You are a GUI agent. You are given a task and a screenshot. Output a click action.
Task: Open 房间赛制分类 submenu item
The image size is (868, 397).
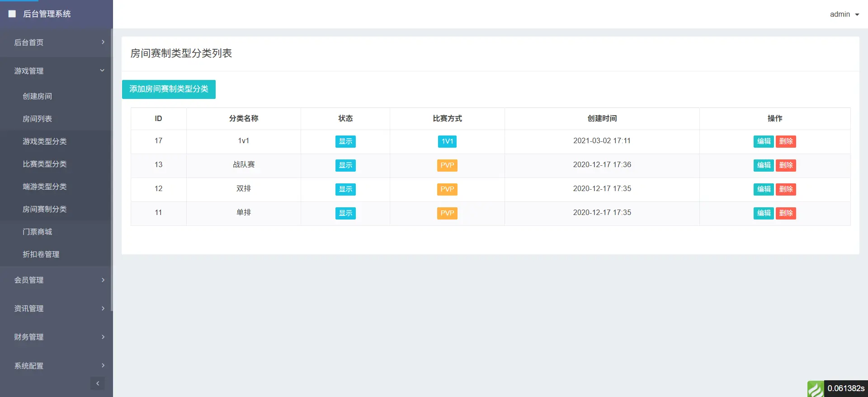tap(45, 209)
